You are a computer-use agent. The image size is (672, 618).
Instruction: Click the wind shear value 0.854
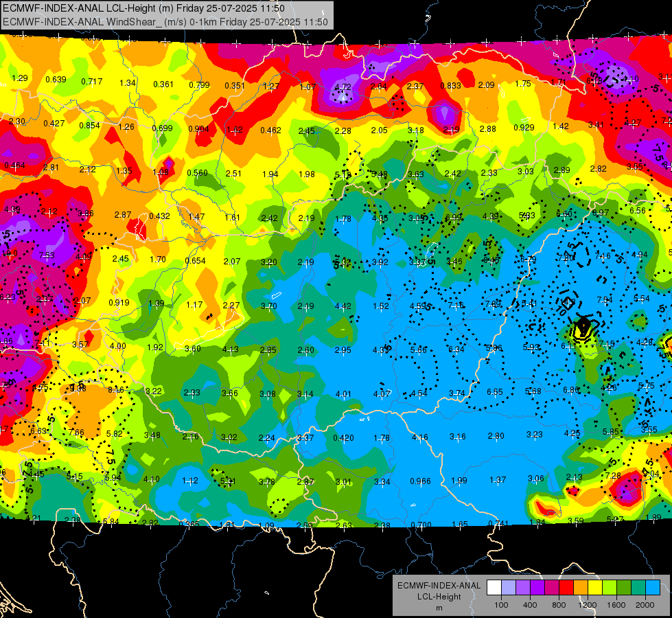pyautogui.click(x=89, y=125)
